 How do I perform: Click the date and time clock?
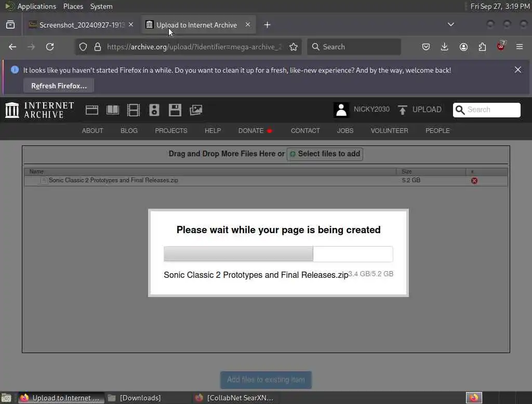[x=500, y=6]
